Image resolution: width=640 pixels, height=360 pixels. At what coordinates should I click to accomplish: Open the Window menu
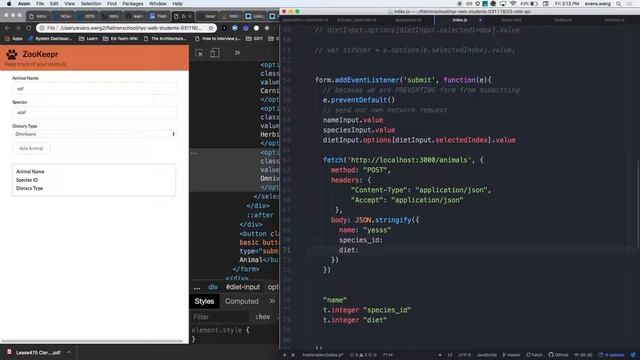coord(158,4)
